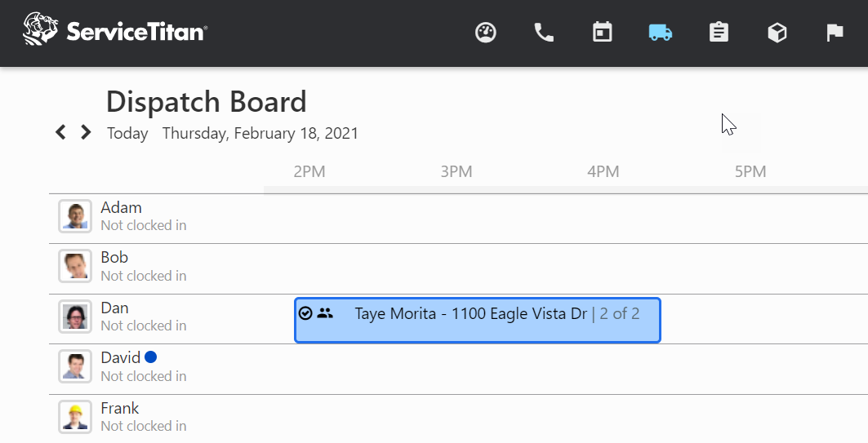Open the dashboard gauge icon
Viewport: 868px width, 443px height.
[x=486, y=33]
